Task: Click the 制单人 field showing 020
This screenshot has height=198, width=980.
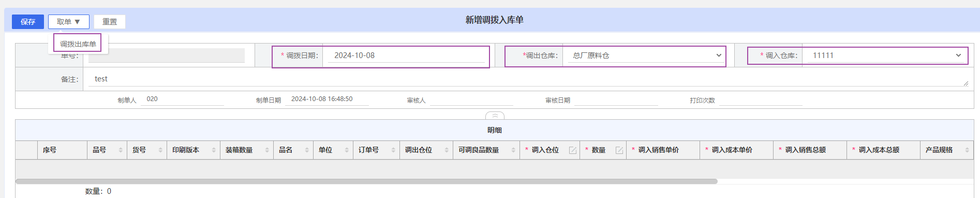Action: [182, 99]
